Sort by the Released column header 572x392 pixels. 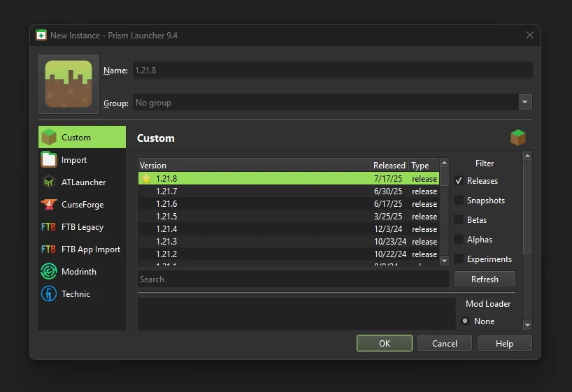[x=389, y=165]
